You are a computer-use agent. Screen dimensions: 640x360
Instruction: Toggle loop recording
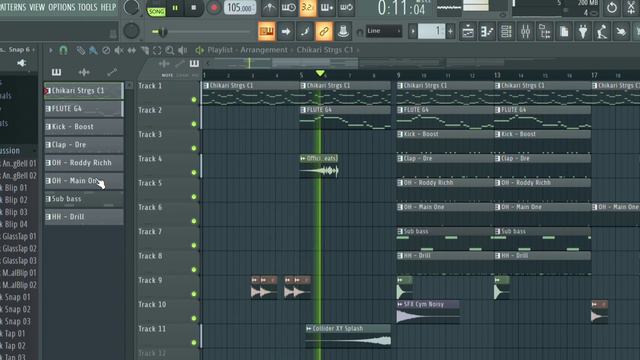[346, 8]
